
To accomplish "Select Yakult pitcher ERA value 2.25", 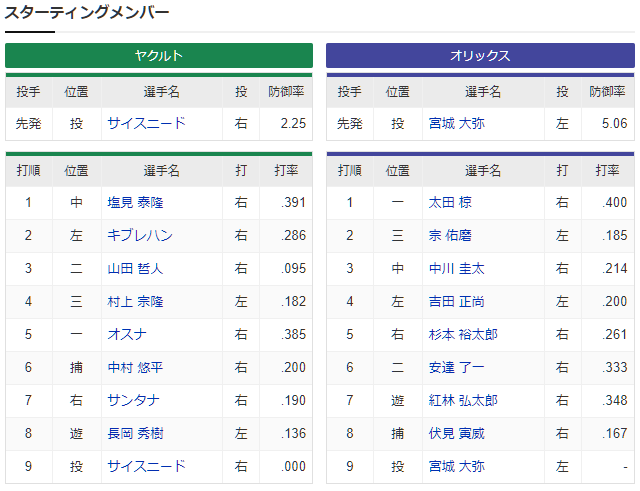I will tap(293, 123).
